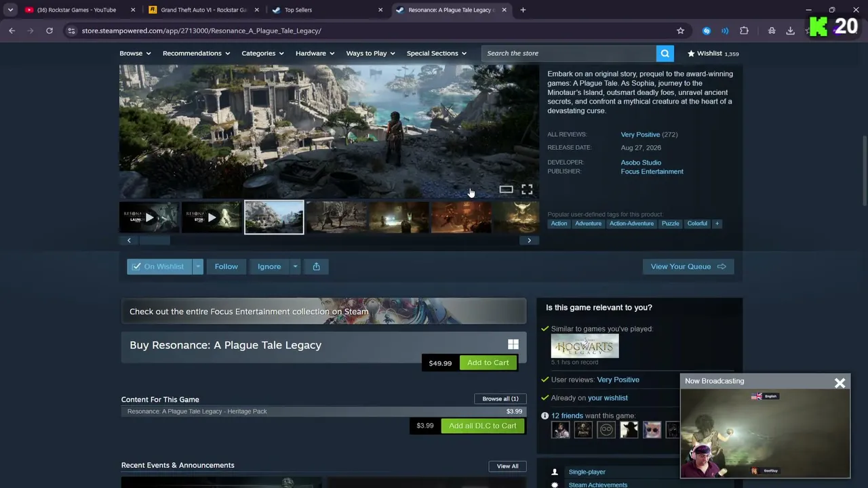Viewport: 868px width, 488px height.
Task: Switch the media viewer to theater mode
Action: (506, 190)
